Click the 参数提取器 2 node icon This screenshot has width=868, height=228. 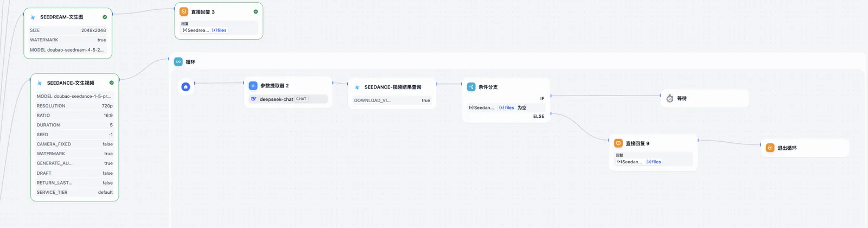[x=253, y=86]
